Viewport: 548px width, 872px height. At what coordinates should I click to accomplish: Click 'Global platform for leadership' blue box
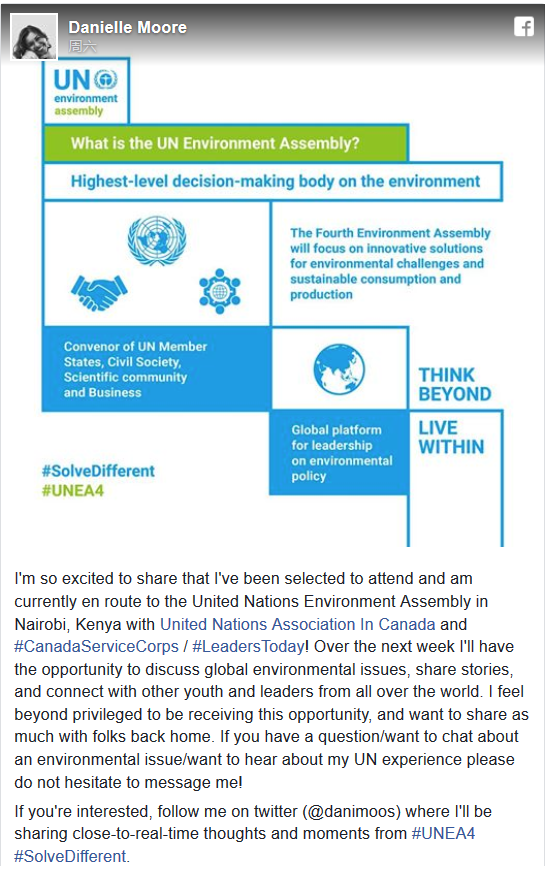click(339, 453)
